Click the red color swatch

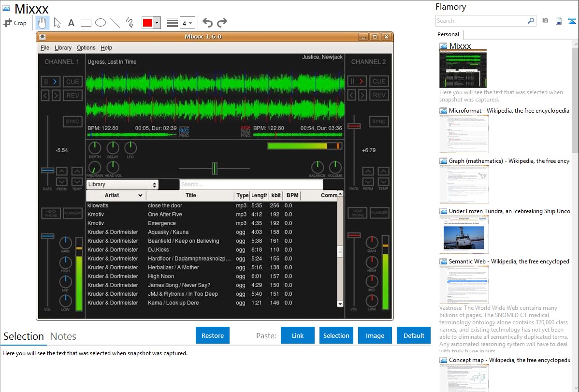[x=147, y=23]
